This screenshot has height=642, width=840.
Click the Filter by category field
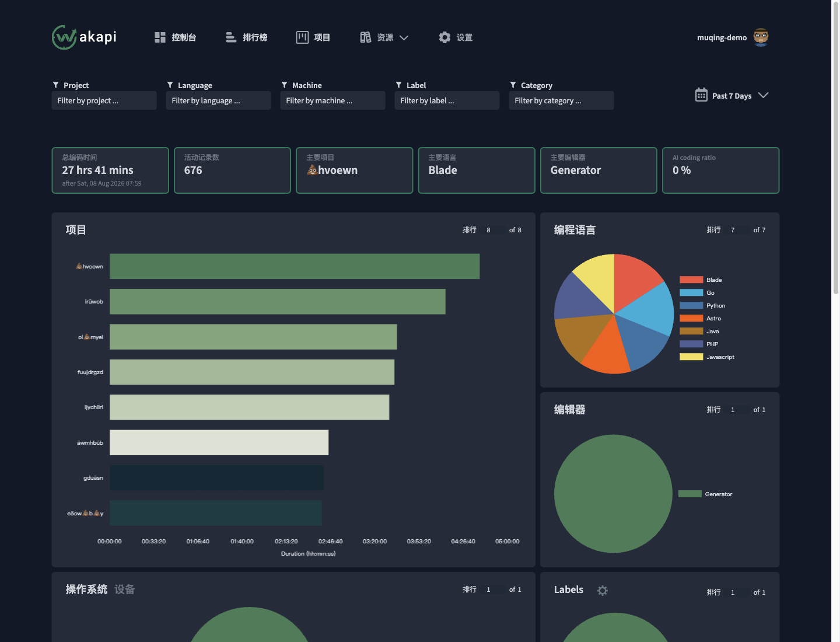(x=561, y=100)
